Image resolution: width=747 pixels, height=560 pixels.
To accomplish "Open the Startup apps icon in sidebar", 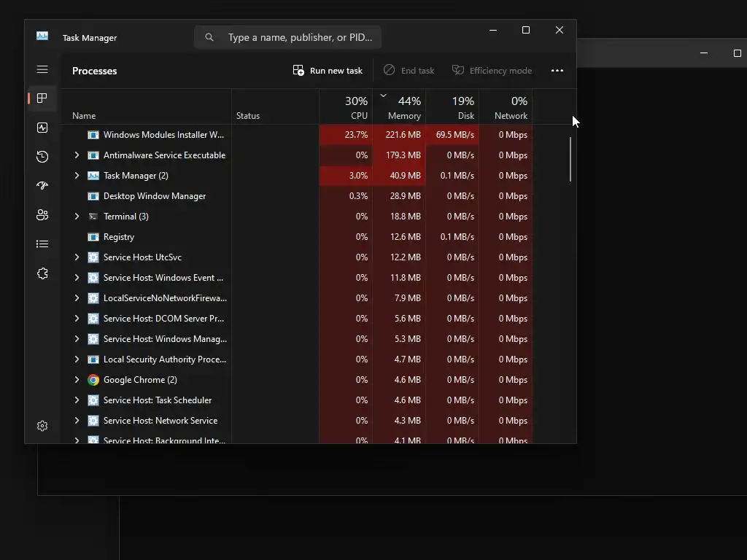I will [42, 186].
